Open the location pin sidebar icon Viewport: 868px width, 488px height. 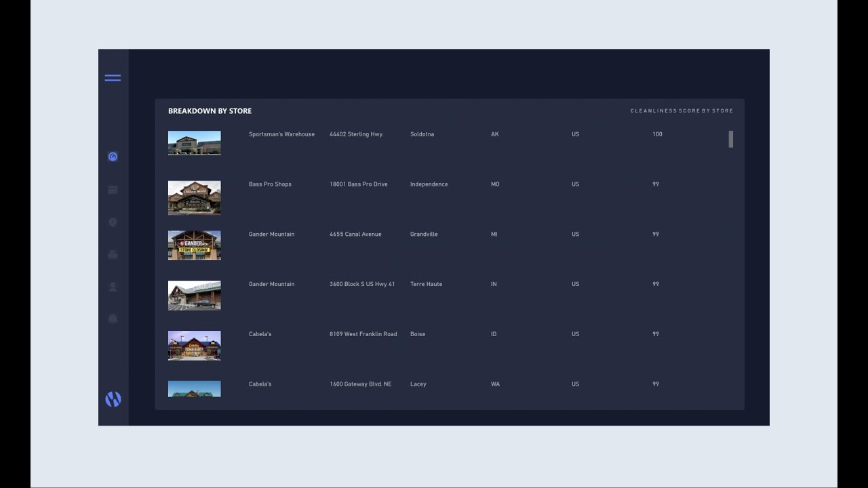click(113, 222)
